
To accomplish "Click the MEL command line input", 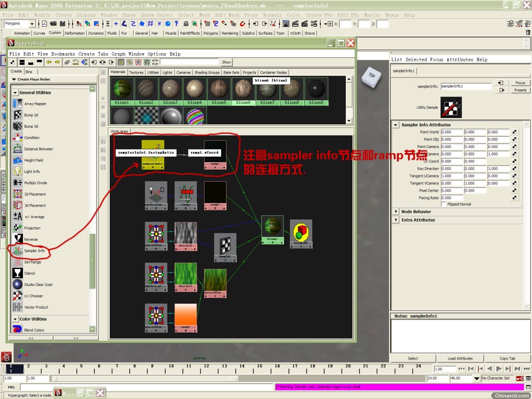I will 146,387.
